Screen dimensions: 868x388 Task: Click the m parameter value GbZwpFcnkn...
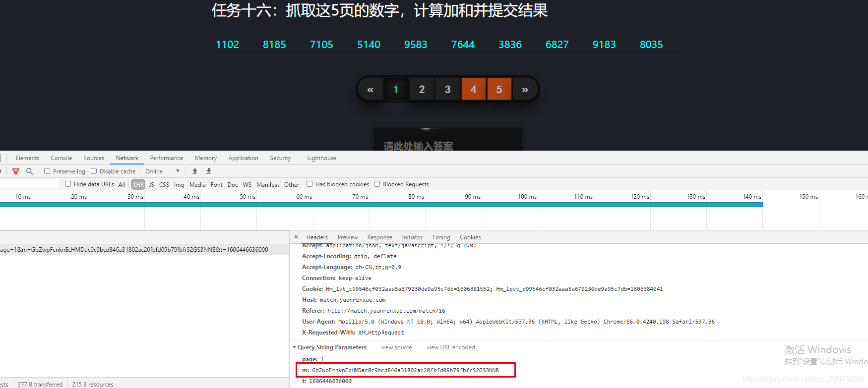[x=405, y=370]
